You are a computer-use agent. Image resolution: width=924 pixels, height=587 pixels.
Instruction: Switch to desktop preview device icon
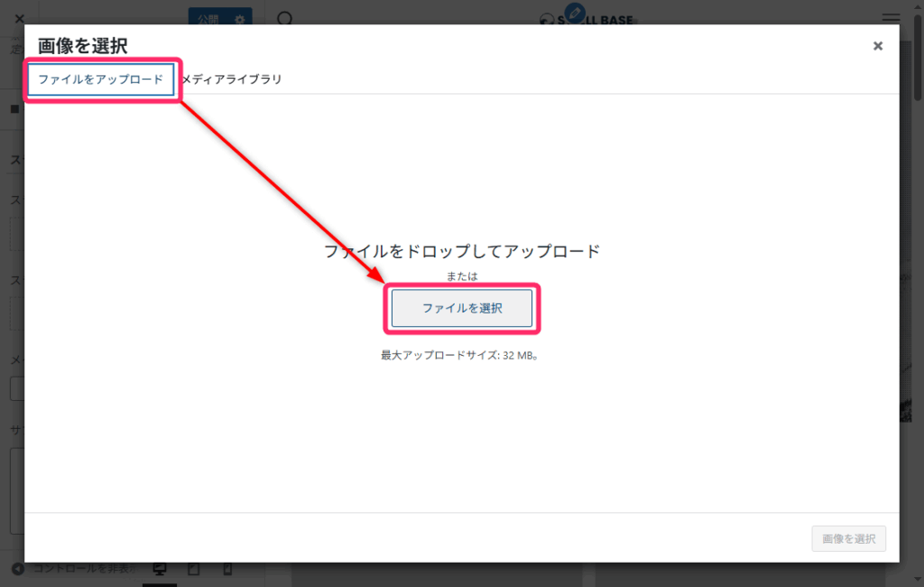[160, 569]
